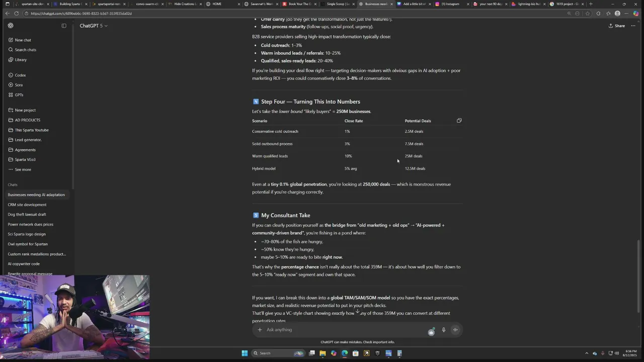Open chat Owl symbol for Spartan
The height and width of the screenshot is (362, 644).
(x=28, y=244)
